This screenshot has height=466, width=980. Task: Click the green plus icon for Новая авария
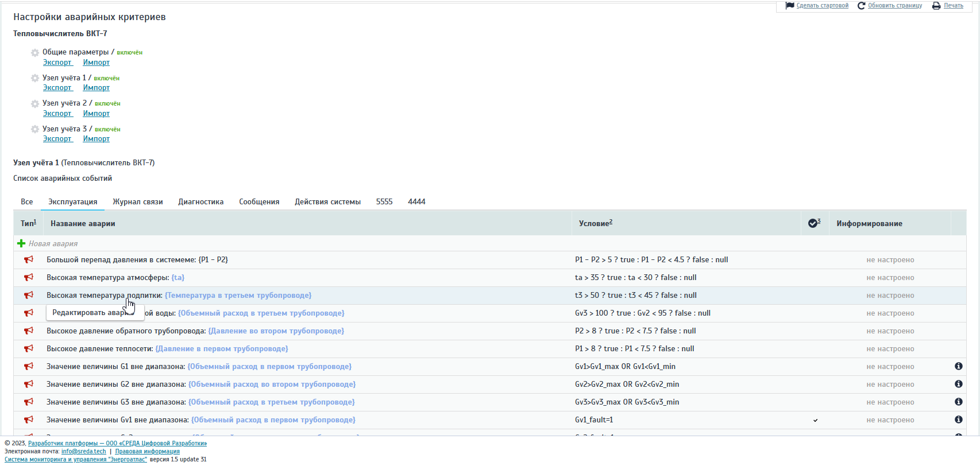[x=21, y=243]
